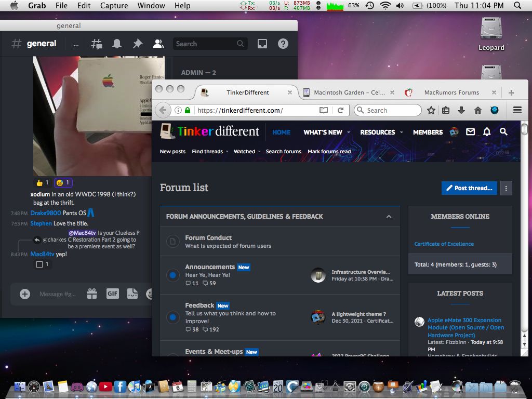Collapse Forum Announcements category chevron

click(x=389, y=217)
